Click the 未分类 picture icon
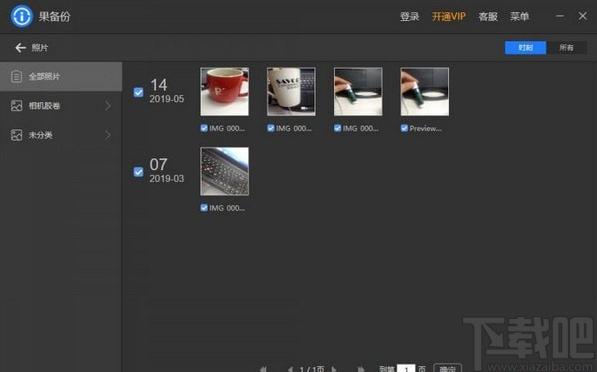Viewport: 597px width, 372px height. tap(16, 135)
